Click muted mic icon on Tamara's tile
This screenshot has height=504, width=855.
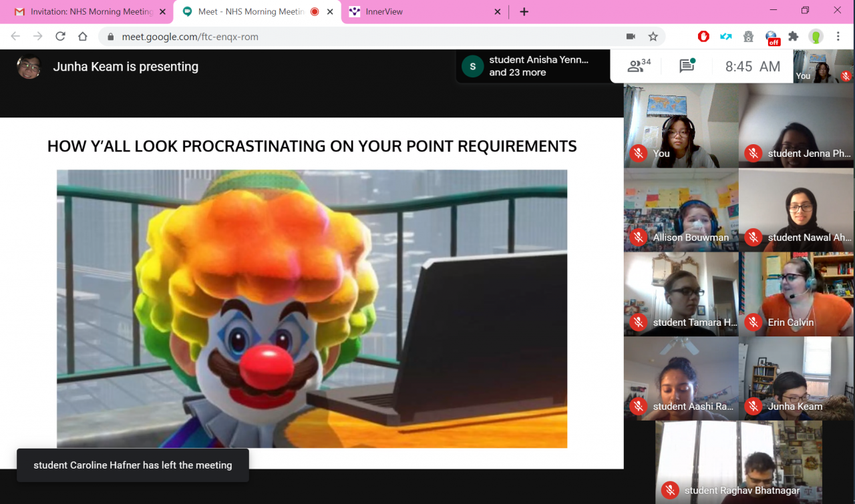click(639, 322)
